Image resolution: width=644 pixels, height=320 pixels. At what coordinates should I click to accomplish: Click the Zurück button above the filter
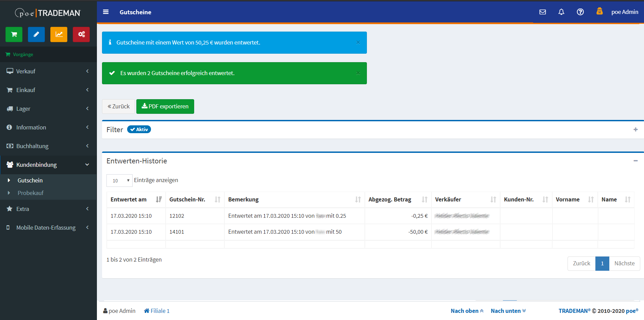pos(119,106)
